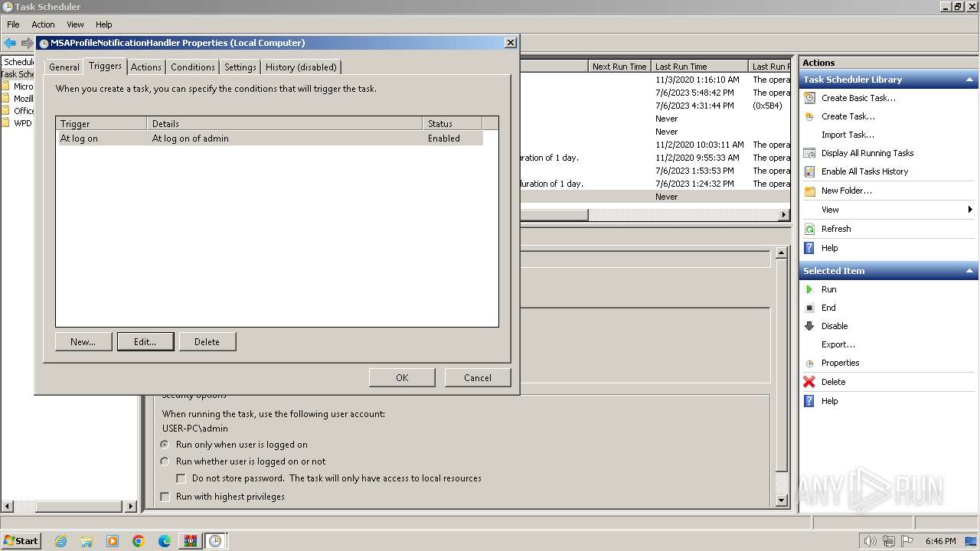Click Export... in Selected Item section
Viewport: 980px width, 551px height.
coord(838,344)
